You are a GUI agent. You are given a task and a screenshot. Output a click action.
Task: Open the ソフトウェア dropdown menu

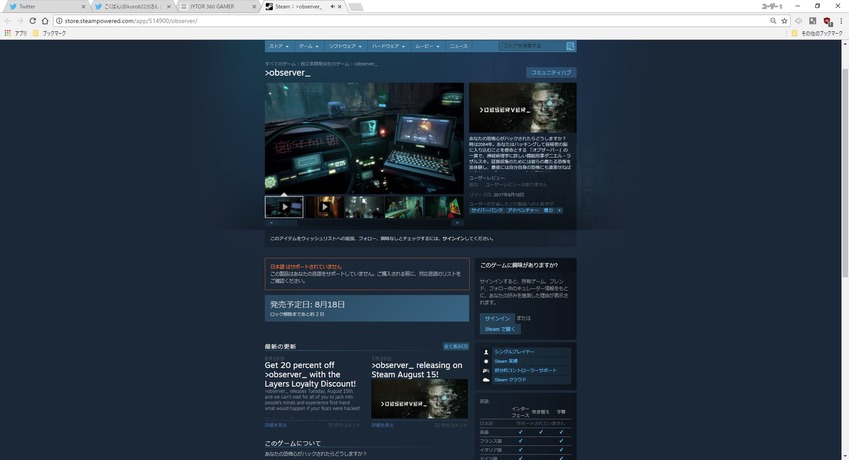pos(345,46)
